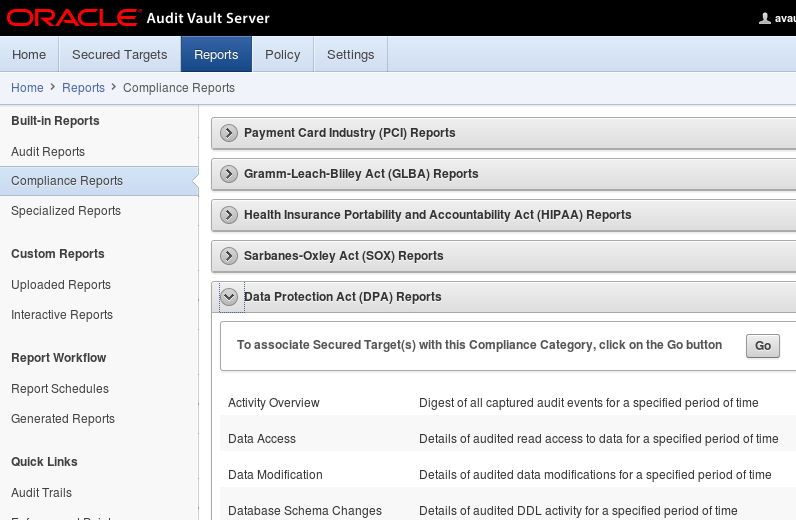Expand Payment Card Industry (PCI) Reports section
Viewport: 796px width, 520px height.
click(229, 133)
